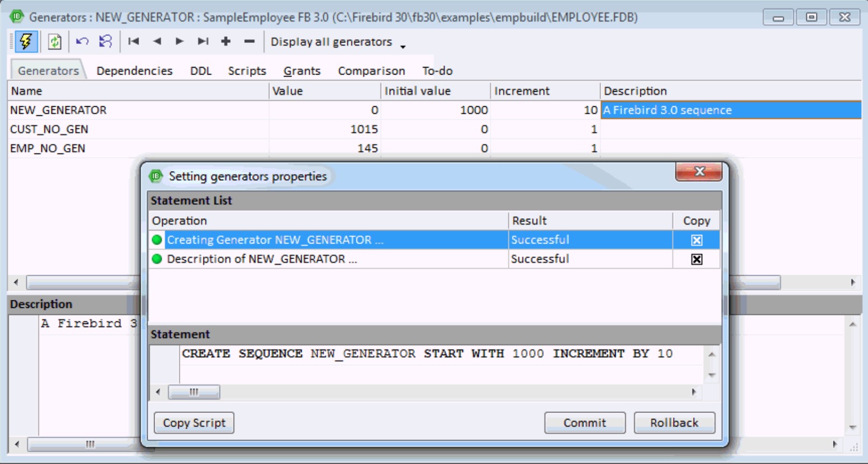The image size is (868, 464).
Task: Go to first record navigation icon
Action: pos(134,42)
